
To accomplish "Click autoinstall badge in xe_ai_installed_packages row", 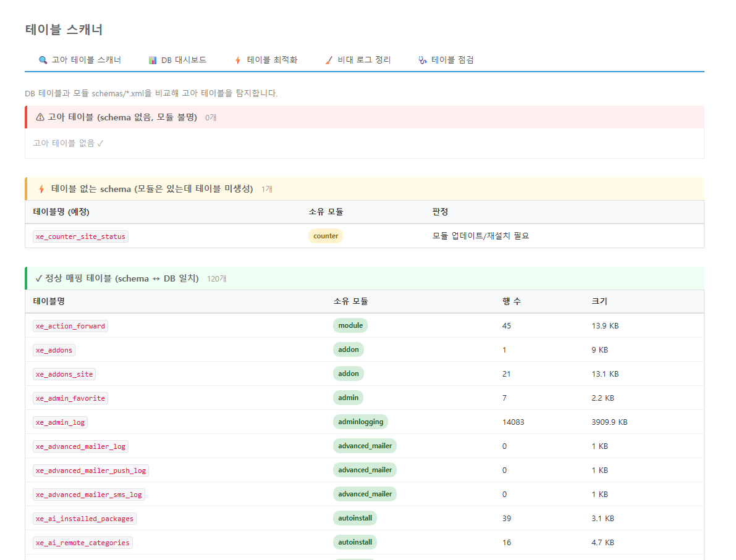I will pyautogui.click(x=355, y=518).
